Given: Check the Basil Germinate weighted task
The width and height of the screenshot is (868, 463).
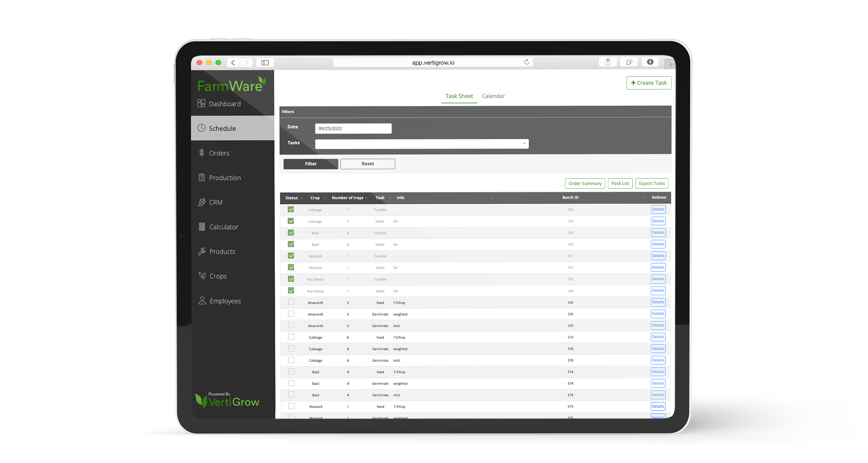Looking at the screenshot, I should point(291,383).
